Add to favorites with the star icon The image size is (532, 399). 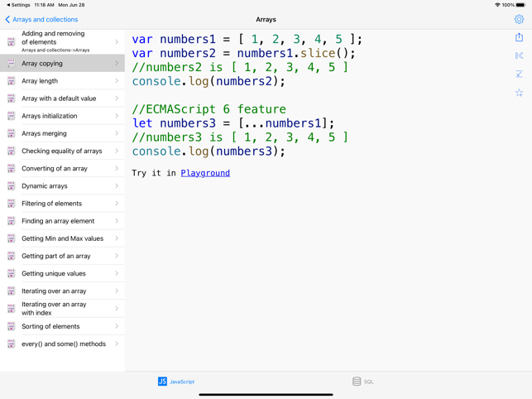[519, 93]
